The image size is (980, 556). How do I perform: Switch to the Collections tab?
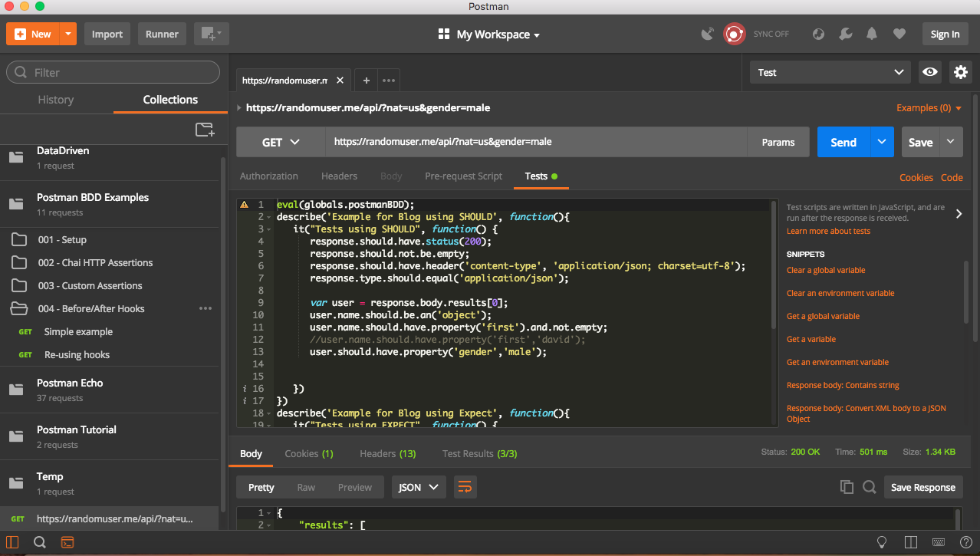click(170, 100)
